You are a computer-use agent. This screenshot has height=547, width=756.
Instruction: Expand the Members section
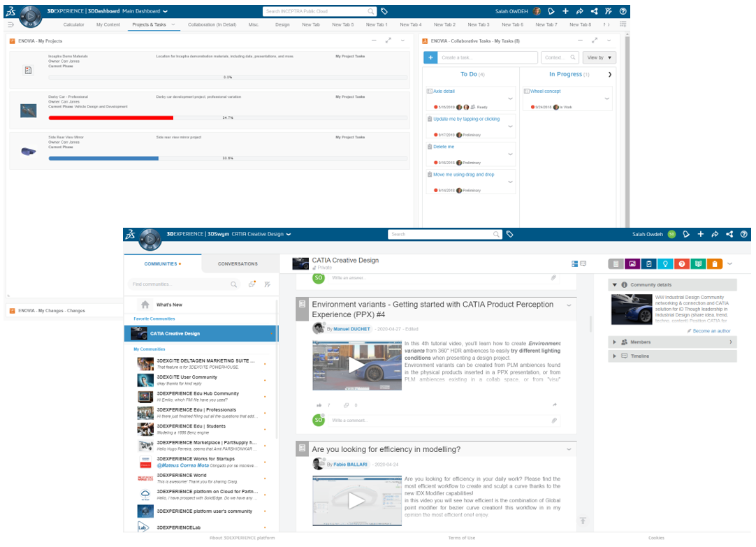(x=731, y=342)
